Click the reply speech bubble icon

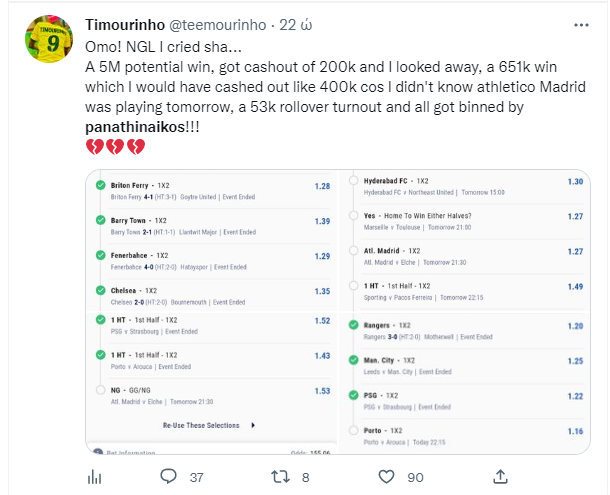click(x=169, y=477)
